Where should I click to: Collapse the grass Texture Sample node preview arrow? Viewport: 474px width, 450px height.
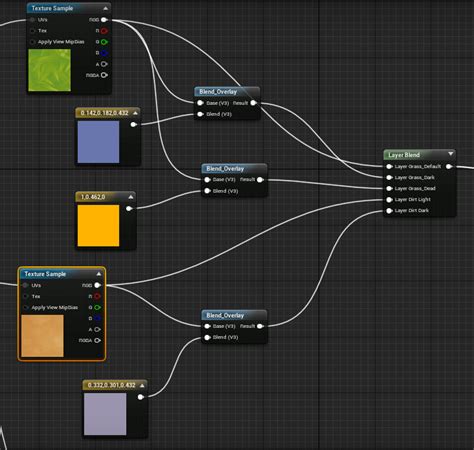(105, 8)
